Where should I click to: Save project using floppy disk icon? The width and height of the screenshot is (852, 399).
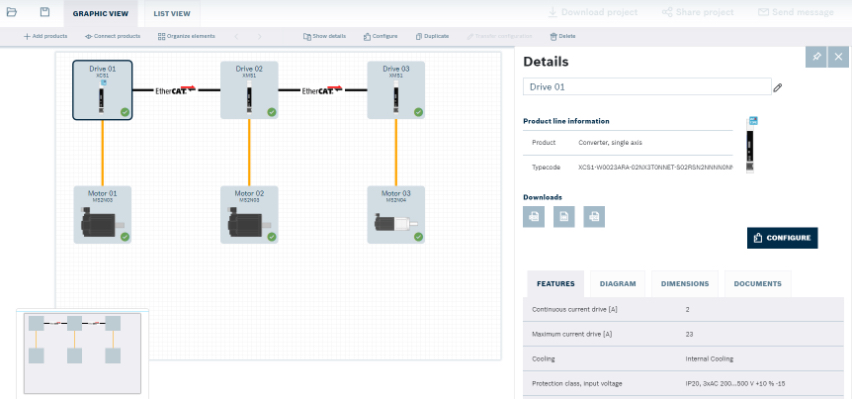(x=45, y=12)
